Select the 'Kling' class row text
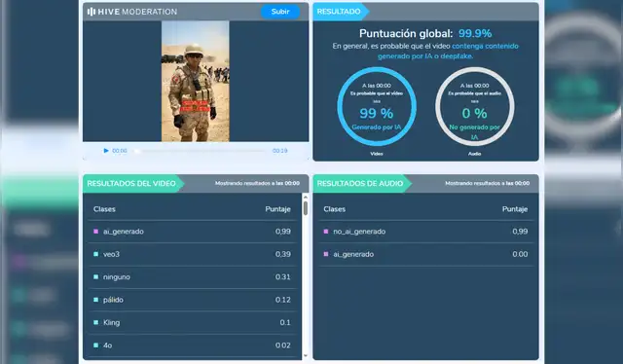The height and width of the screenshot is (364, 623). click(111, 322)
